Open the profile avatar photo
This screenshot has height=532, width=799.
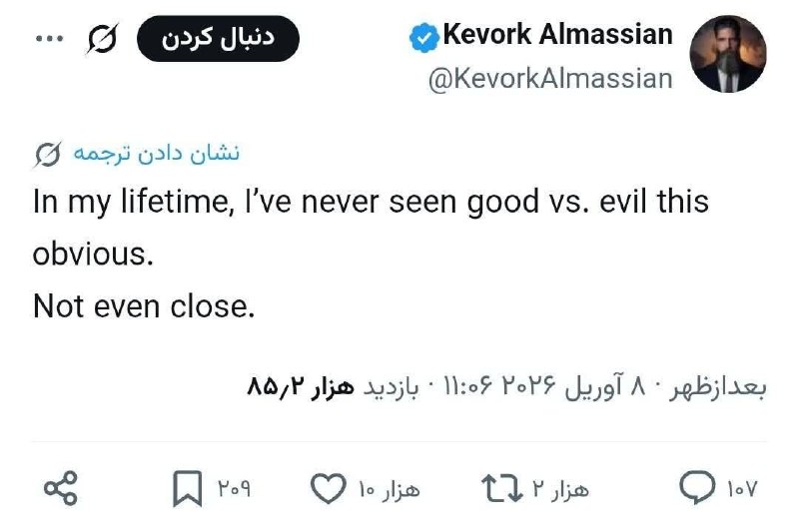(728, 54)
